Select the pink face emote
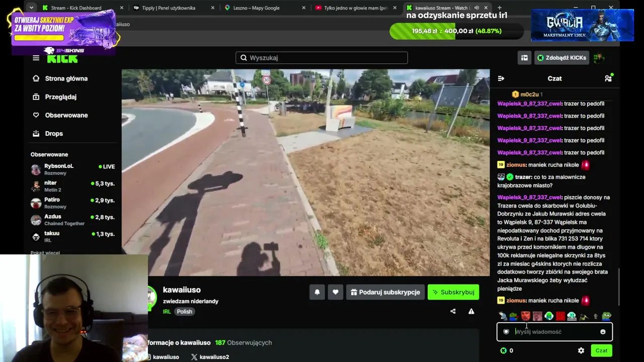The image size is (644, 362). click(537, 316)
